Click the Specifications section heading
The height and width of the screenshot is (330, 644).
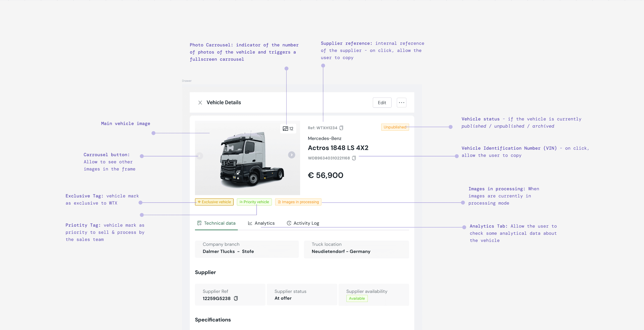213,320
